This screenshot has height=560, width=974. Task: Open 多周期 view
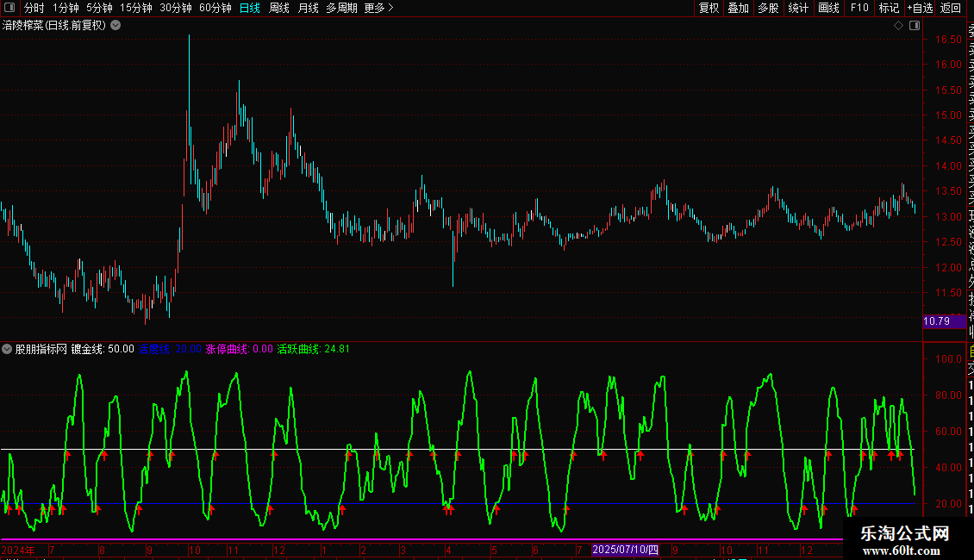(341, 8)
